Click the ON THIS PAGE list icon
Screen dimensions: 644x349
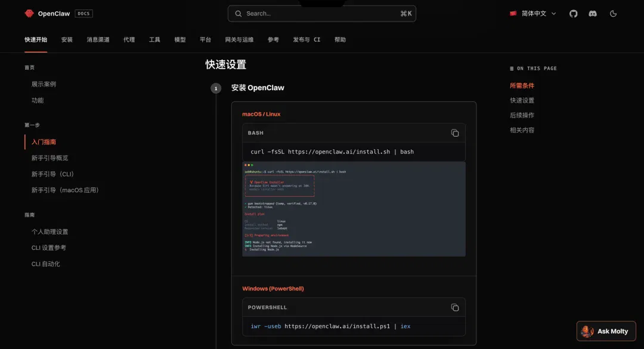[x=512, y=69]
